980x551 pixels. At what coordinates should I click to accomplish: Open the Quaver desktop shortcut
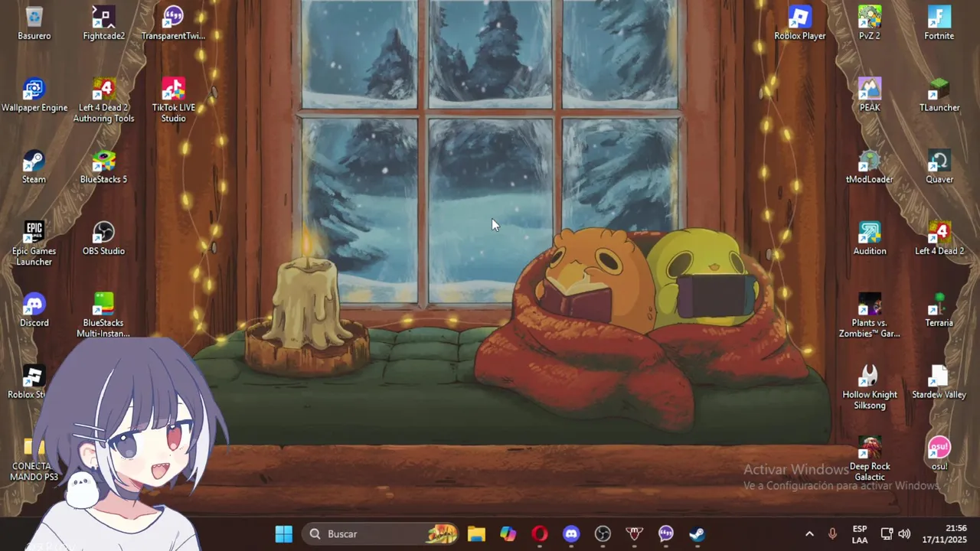(939, 167)
